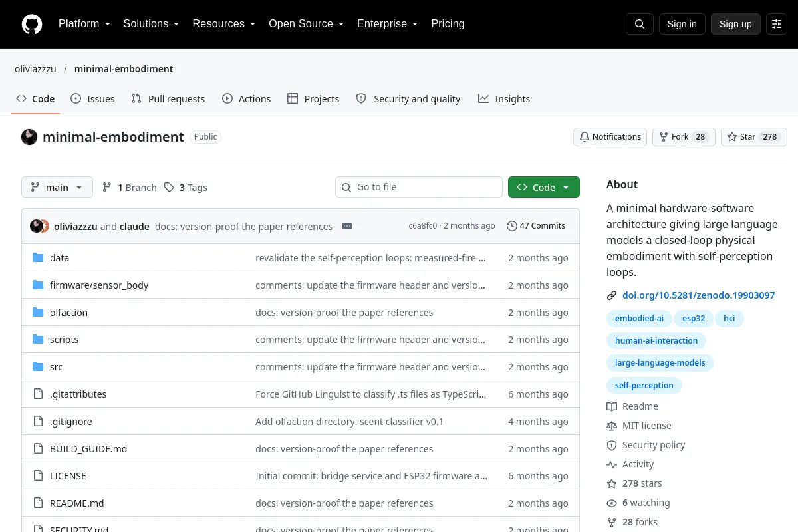Open the minimal-embodiment breadcrumb link
The image size is (798, 532).
click(124, 69)
